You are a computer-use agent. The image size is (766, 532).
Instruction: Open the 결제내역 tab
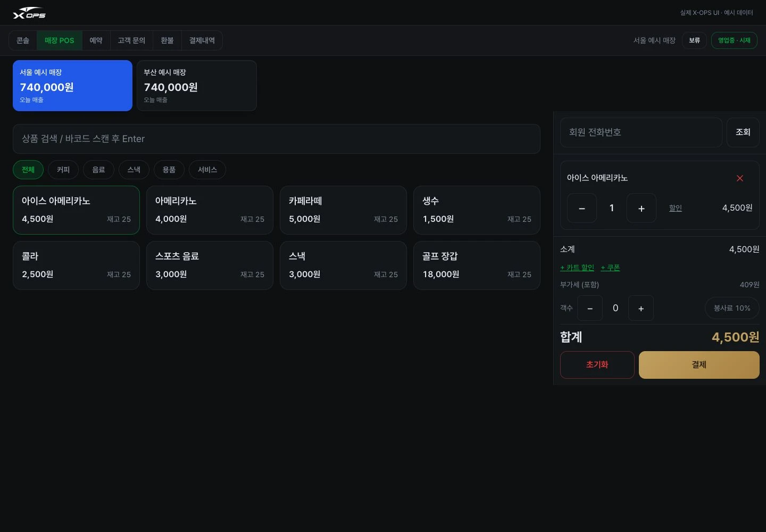(x=202, y=40)
